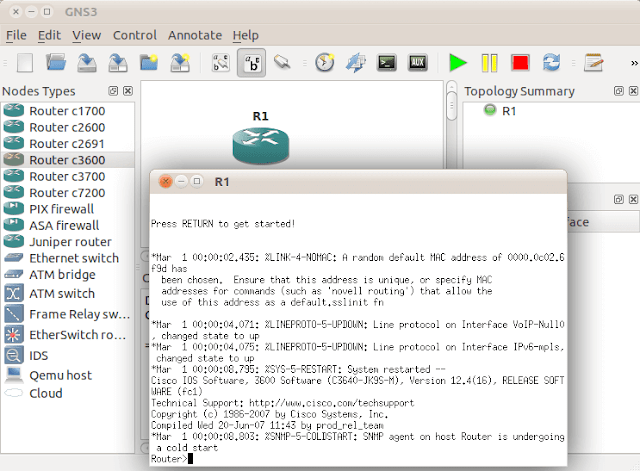Image resolution: width=640 pixels, height=471 pixels.
Task: Stop all devices with red square button
Action: [520, 63]
